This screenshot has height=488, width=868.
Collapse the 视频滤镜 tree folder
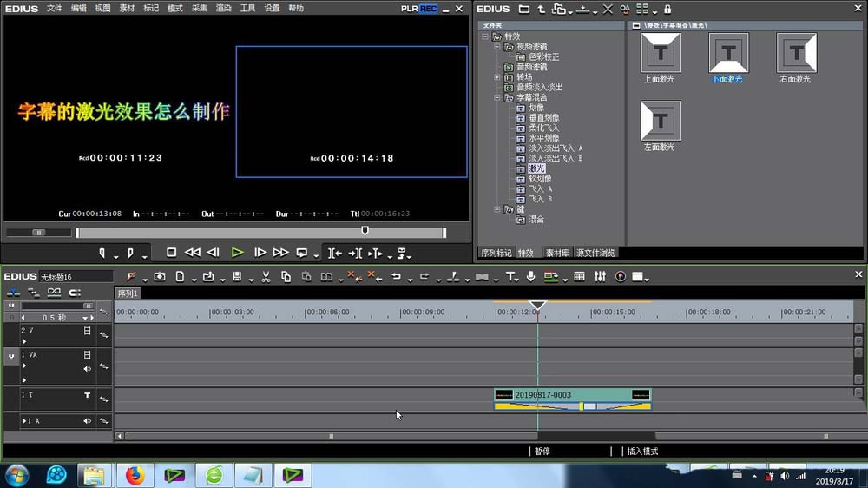click(497, 47)
